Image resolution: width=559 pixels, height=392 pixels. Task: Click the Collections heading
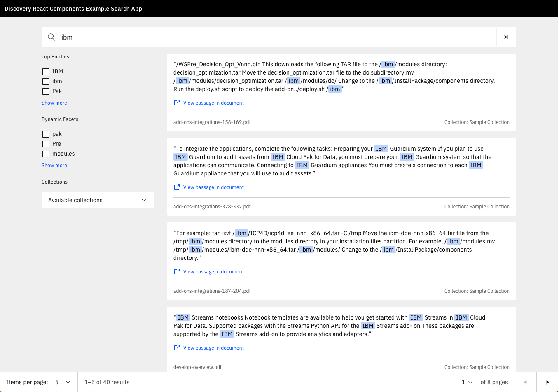(54, 182)
